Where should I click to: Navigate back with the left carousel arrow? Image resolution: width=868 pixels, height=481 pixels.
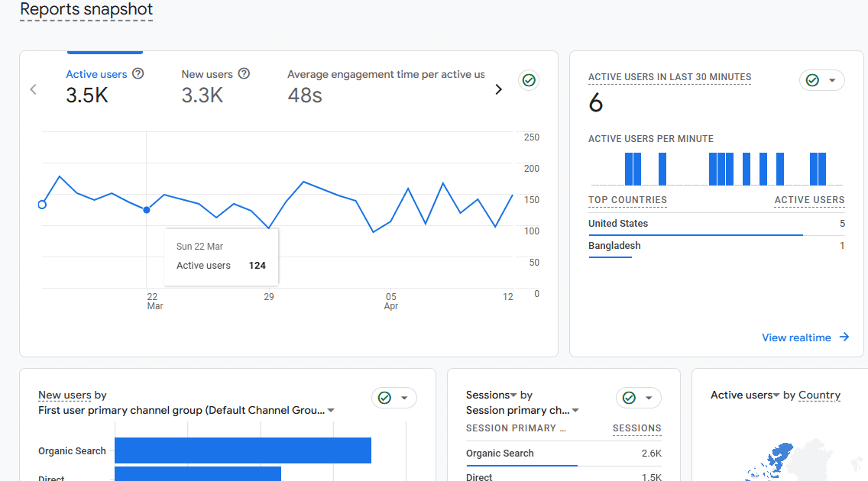tap(33, 89)
